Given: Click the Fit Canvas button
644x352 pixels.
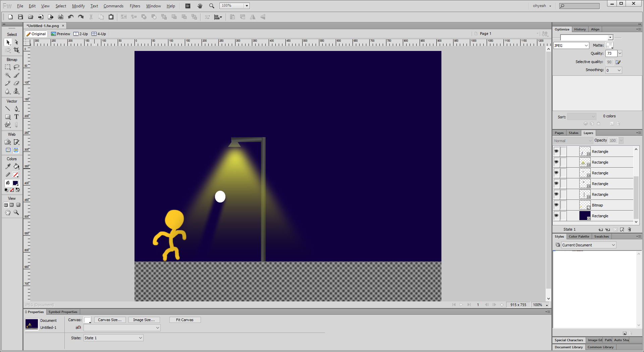Looking at the screenshot, I should click(185, 320).
